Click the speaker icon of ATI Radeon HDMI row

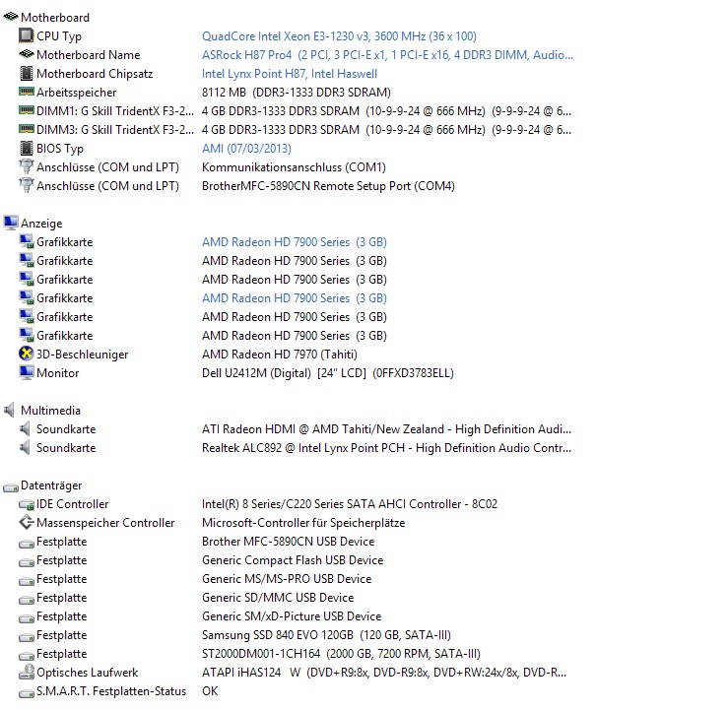pyautogui.click(x=25, y=428)
